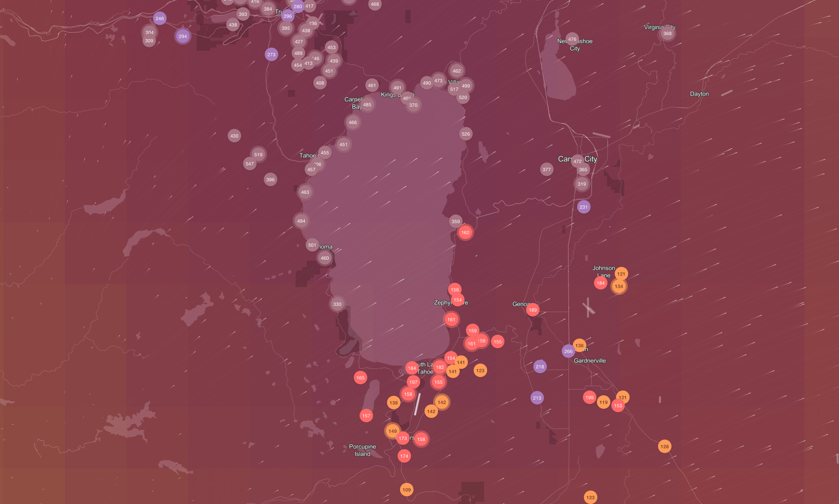Screen dimensions: 839x504
Task: Select the sensor marker reading 489
Action: tap(298, 53)
